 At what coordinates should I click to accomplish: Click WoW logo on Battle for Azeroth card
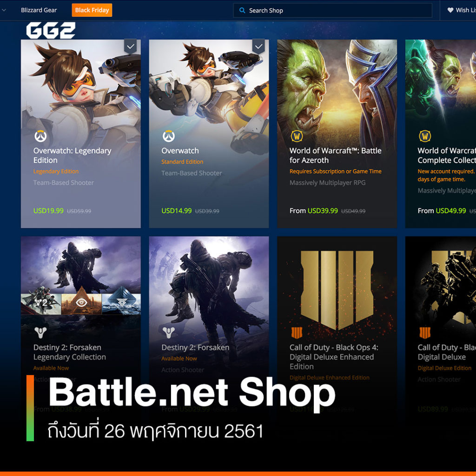[x=297, y=136]
